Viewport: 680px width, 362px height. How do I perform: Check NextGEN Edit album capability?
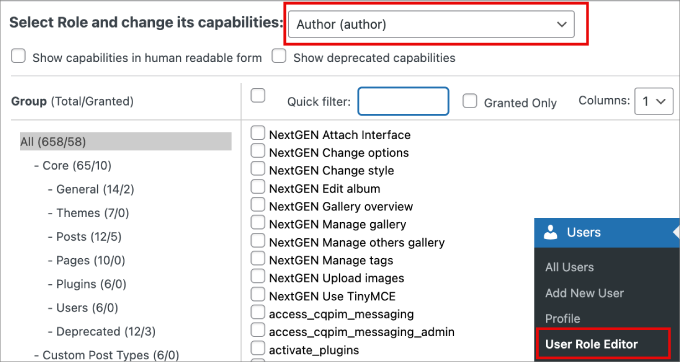point(258,187)
